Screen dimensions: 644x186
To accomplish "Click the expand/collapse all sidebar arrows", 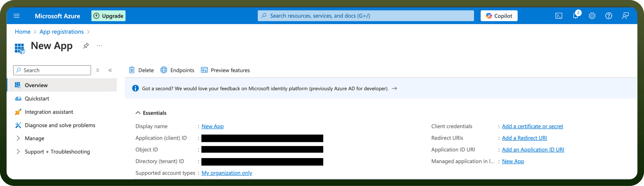I will 98,70.
